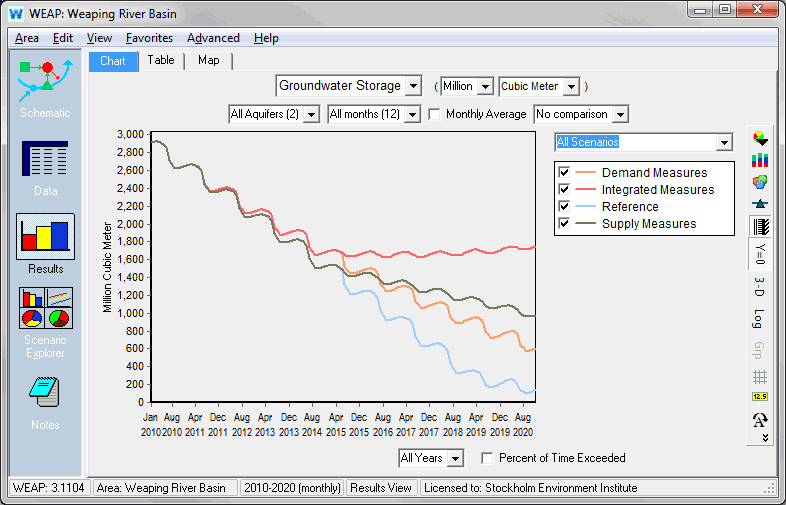Open the Scenario Explorer view
The width and height of the screenshot is (786, 505).
[x=45, y=320]
